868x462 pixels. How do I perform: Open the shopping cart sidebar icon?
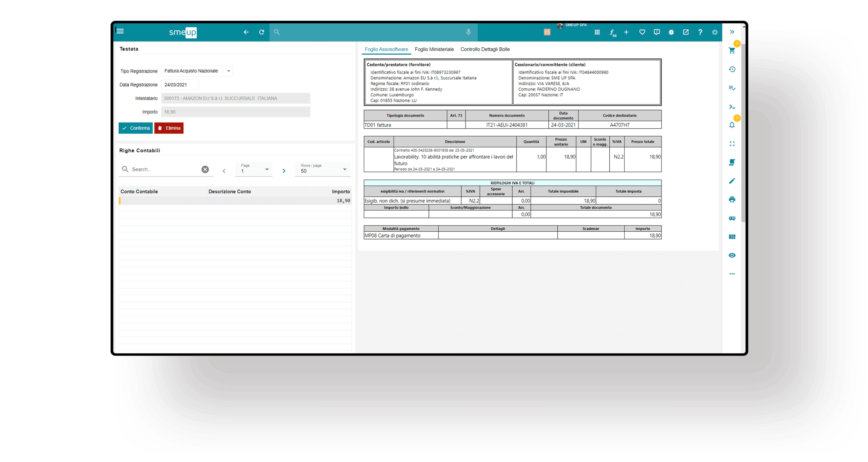732,51
